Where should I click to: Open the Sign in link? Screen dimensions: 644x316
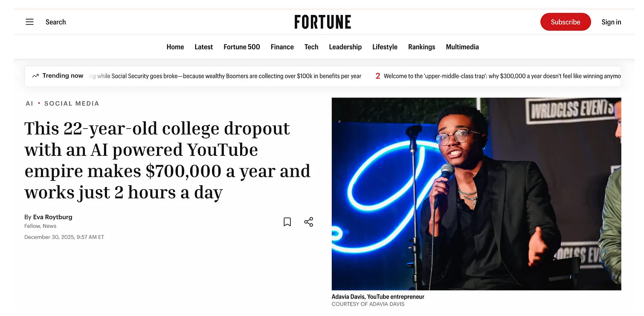pos(611,22)
